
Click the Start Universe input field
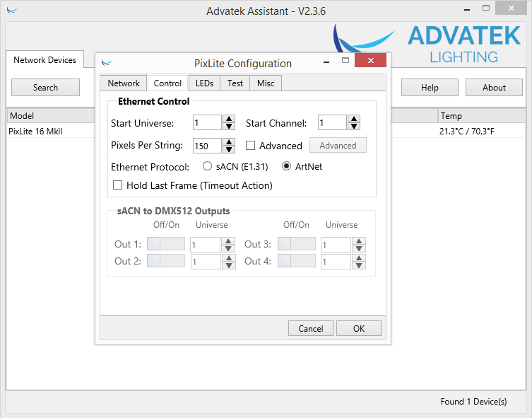(207, 122)
